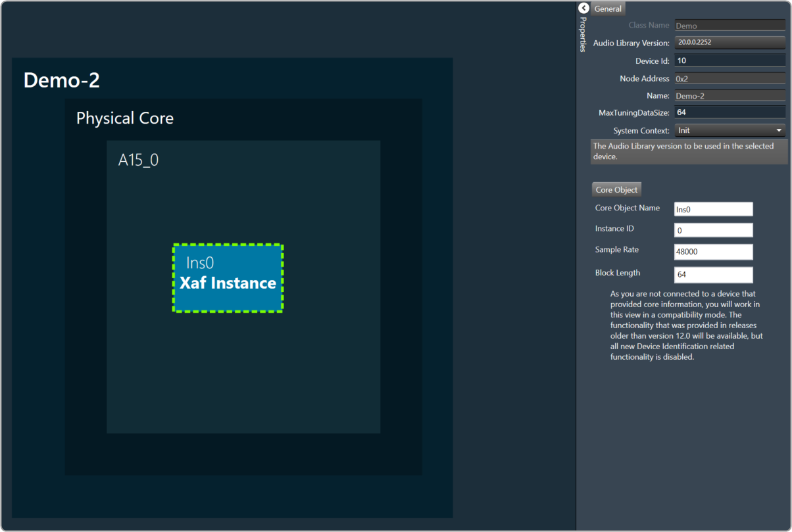792x532 pixels.
Task: Click the MaxTuningDataSize label
Action: pyautogui.click(x=634, y=113)
